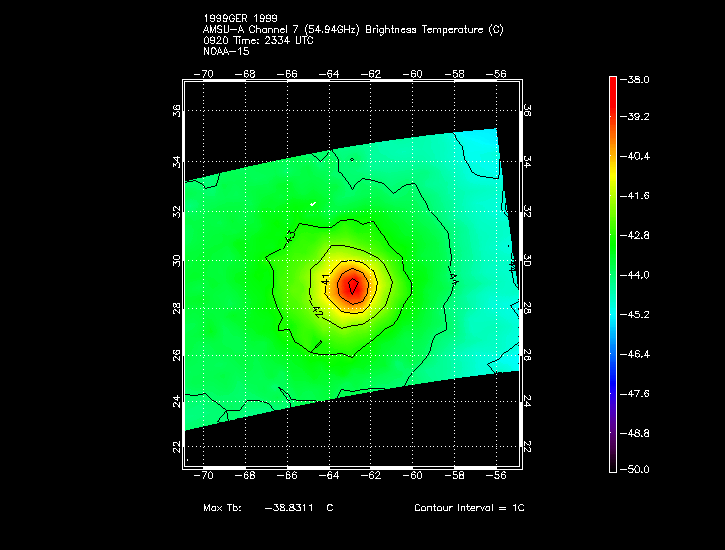Click the 36 latitude label on the left axis
This screenshot has height=550, width=725.
click(x=176, y=112)
